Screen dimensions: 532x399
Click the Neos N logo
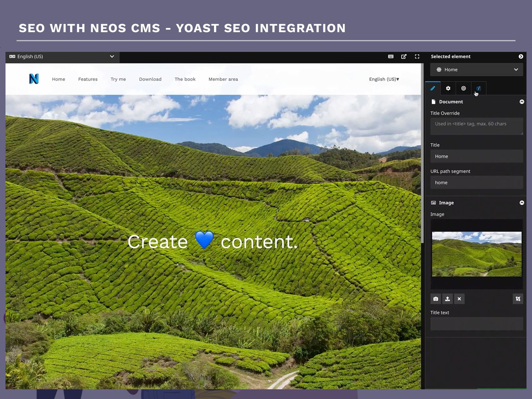click(34, 79)
